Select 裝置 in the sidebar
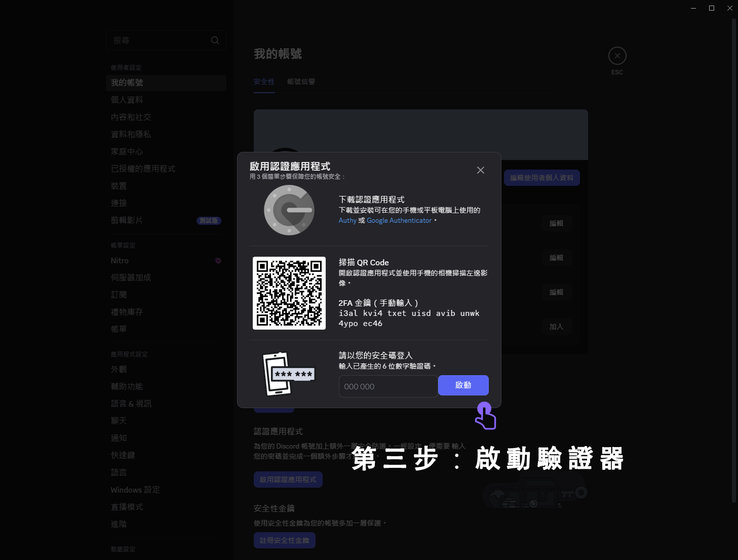738x560 pixels. click(x=166, y=186)
